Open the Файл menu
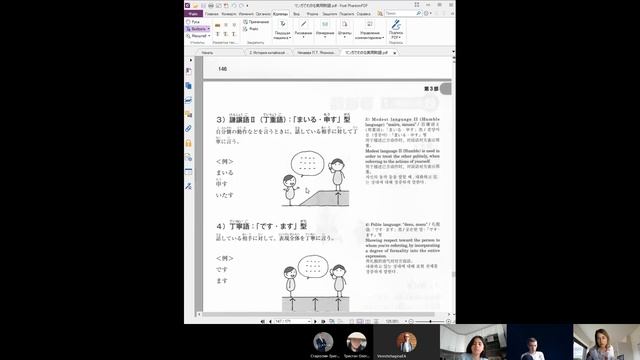Screen dimensions: 640x360 (x=193, y=14)
